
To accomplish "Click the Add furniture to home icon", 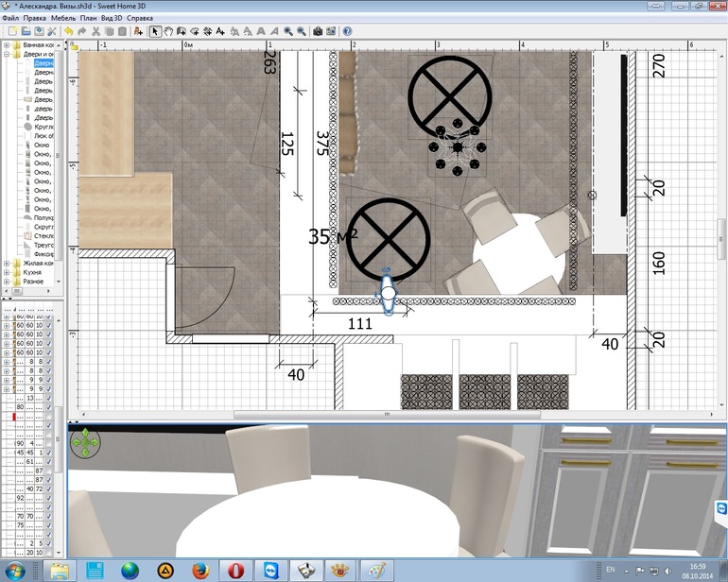I will pyautogui.click(x=138, y=31).
